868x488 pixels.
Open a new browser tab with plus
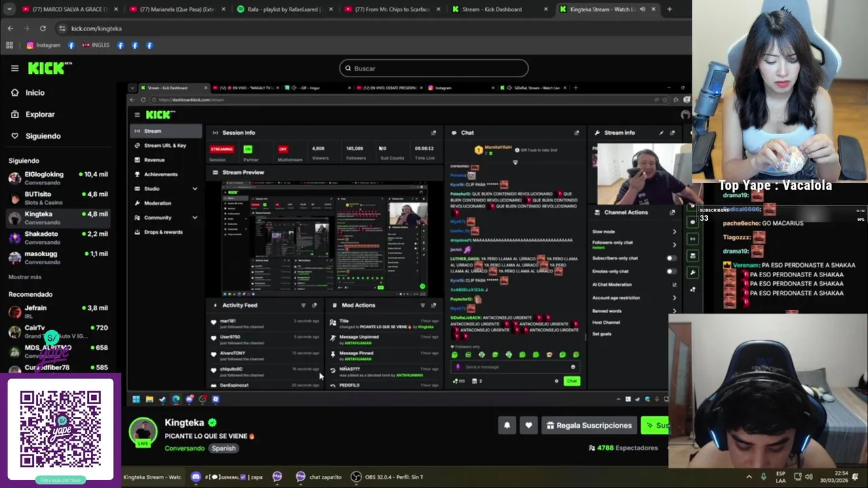tap(669, 9)
